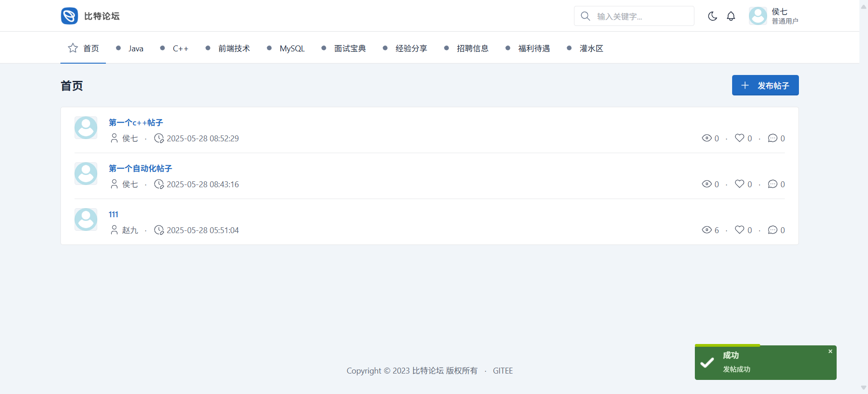Screen dimensions: 868x394
Task: Open 经验分享 tab
Action: [405, 48]
